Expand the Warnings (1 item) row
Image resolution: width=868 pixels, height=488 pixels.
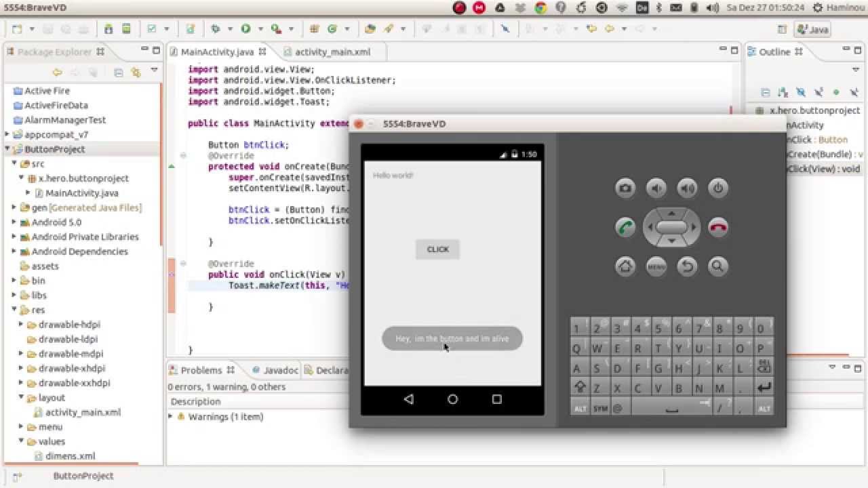pyautogui.click(x=171, y=416)
